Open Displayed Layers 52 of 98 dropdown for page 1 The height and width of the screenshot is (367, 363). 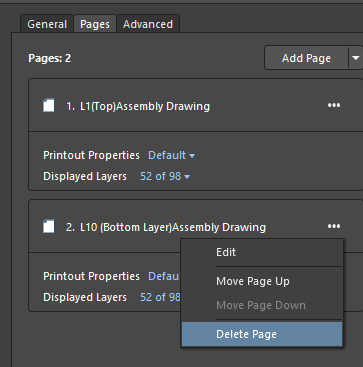[x=165, y=176]
